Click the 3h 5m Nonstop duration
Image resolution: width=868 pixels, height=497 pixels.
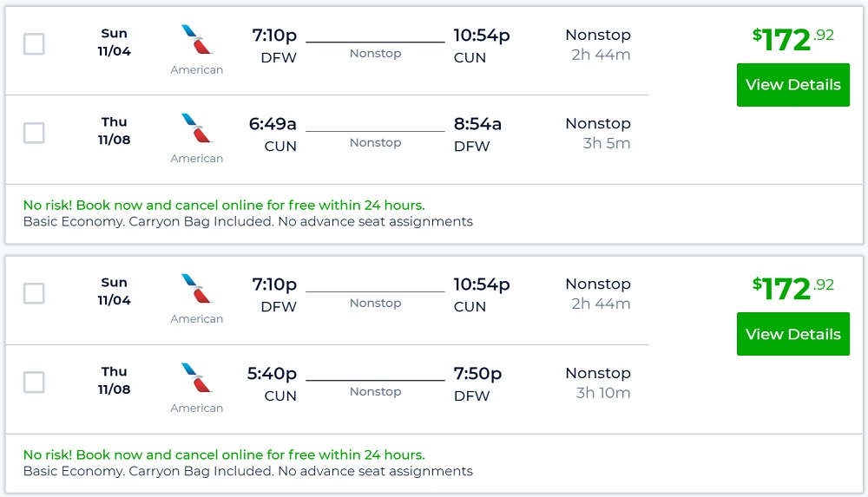pyautogui.click(x=606, y=143)
